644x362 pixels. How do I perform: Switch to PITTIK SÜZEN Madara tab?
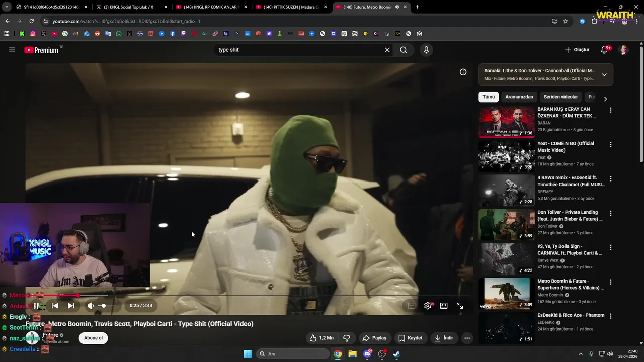pyautogui.click(x=291, y=7)
